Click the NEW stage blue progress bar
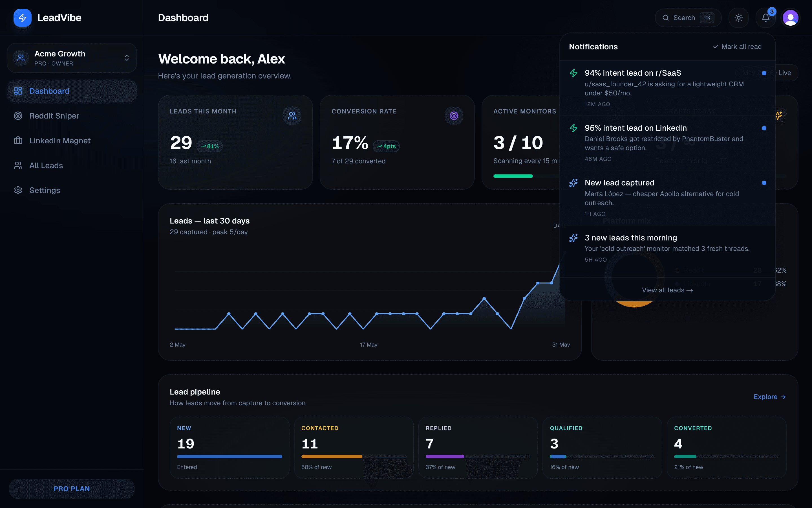The image size is (812, 508). tap(230, 457)
